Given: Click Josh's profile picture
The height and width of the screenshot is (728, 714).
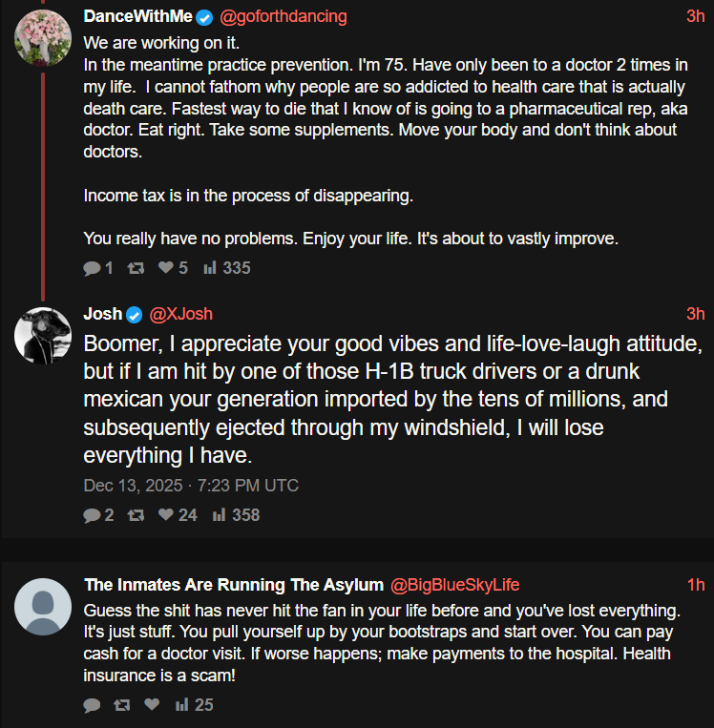Looking at the screenshot, I should click(43, 335).
